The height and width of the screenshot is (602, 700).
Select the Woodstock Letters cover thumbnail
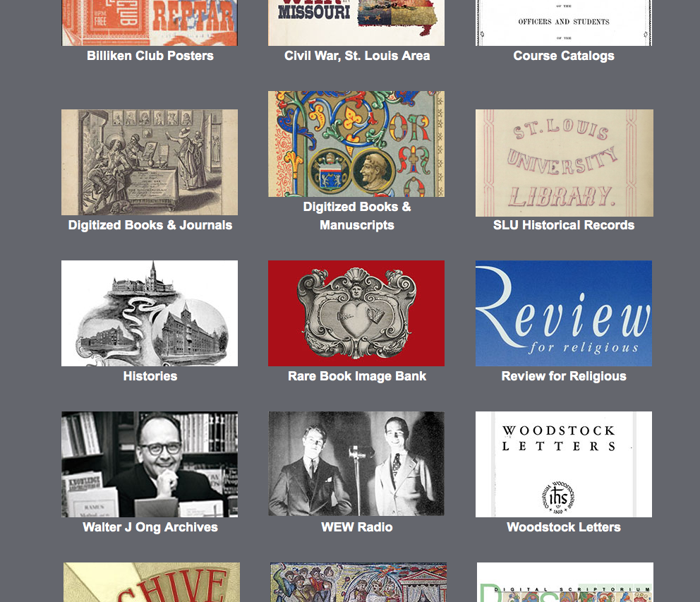click(564, 464)
